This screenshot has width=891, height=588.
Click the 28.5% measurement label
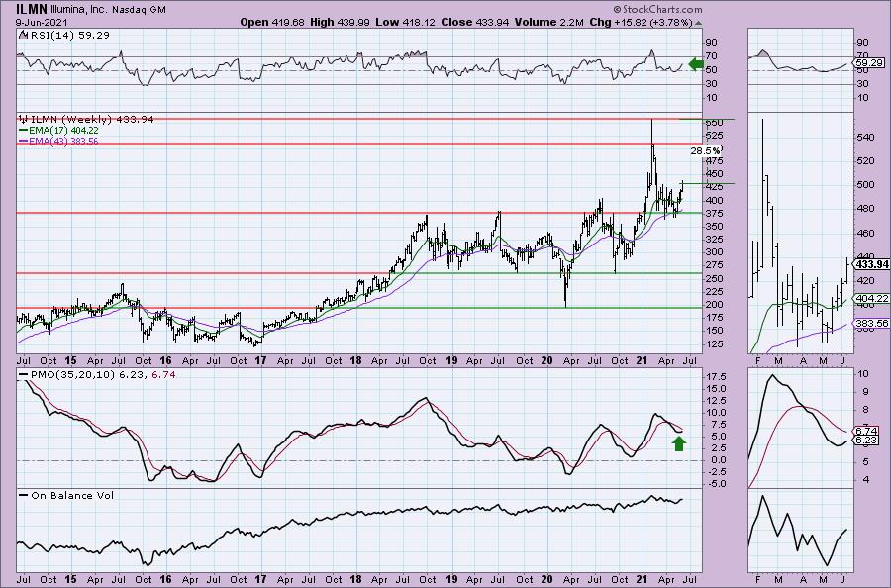click(705, 150)
